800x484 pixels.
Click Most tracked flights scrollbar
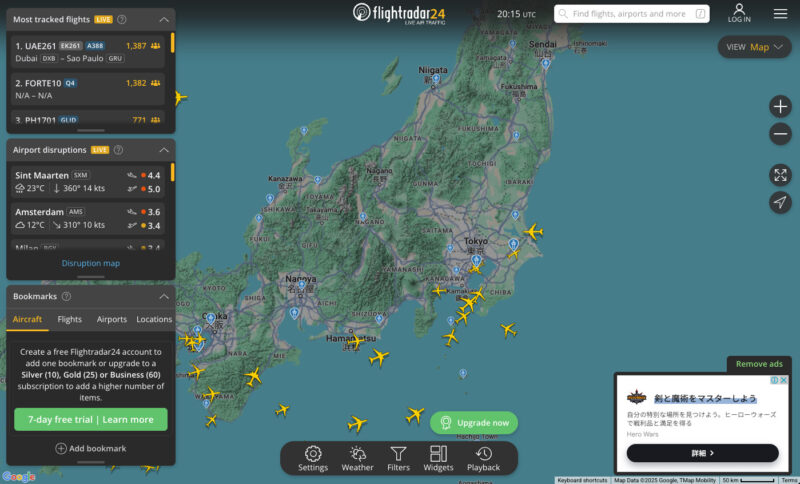pyautogui.click(x=172, y=43)
